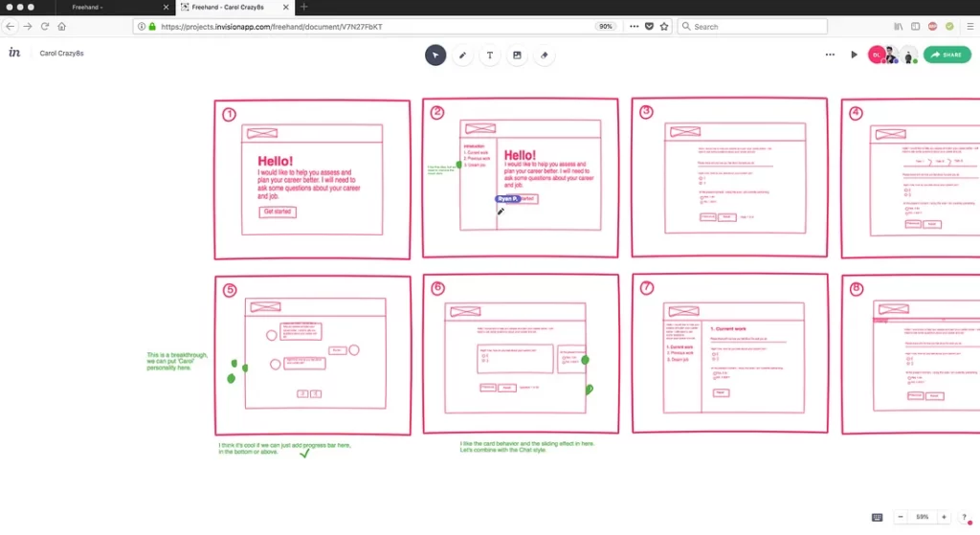Select the Text tool
The image size is (980, 535).
[490, 55]
